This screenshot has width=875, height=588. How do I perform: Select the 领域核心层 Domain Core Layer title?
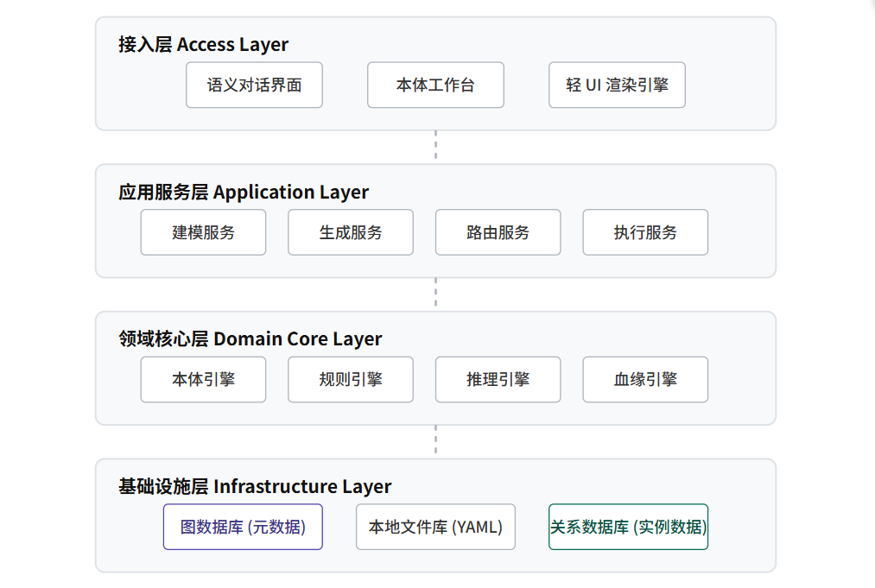250,338
